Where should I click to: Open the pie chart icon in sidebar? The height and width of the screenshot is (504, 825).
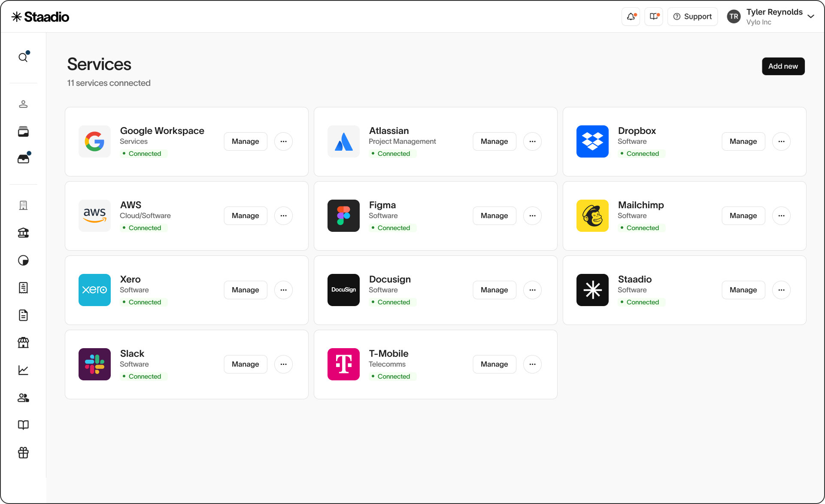coord(23,261)
